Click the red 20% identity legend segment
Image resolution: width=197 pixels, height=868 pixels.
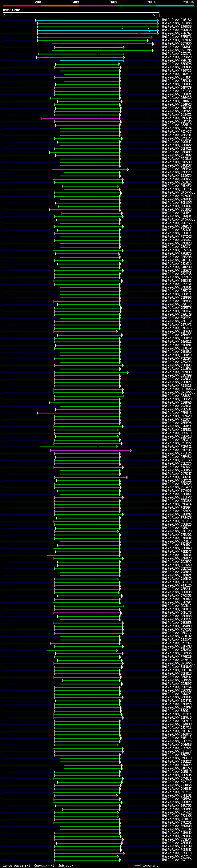[22, 6]
